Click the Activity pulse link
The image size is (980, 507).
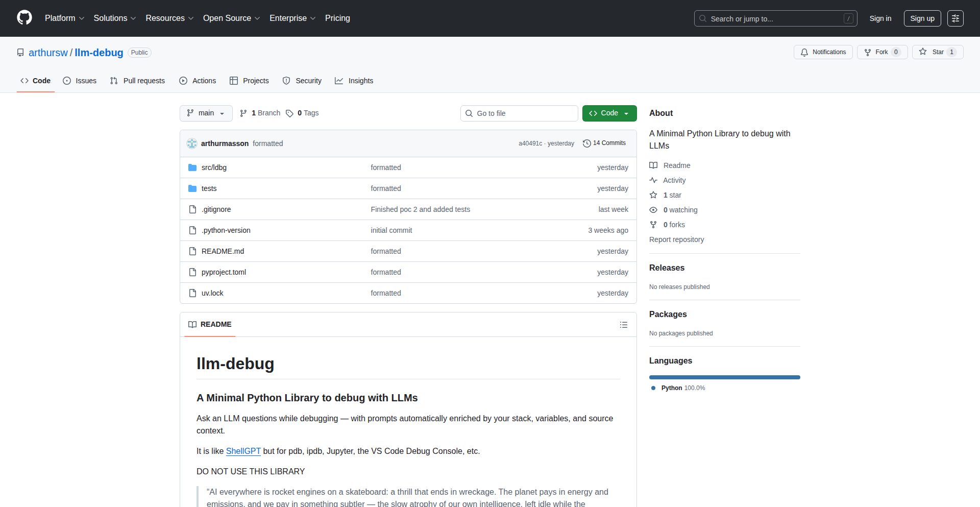(674, 180)
